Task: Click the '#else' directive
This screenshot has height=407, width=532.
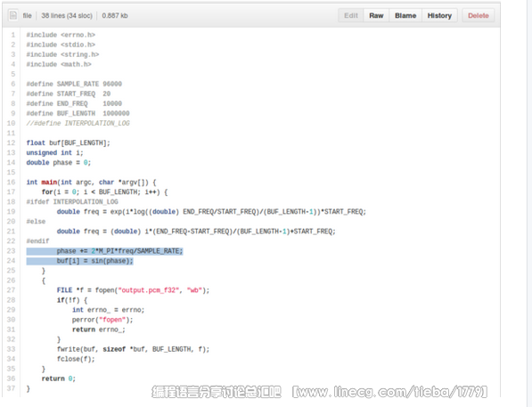Action: pyautogui.click(x=36, y=222)
